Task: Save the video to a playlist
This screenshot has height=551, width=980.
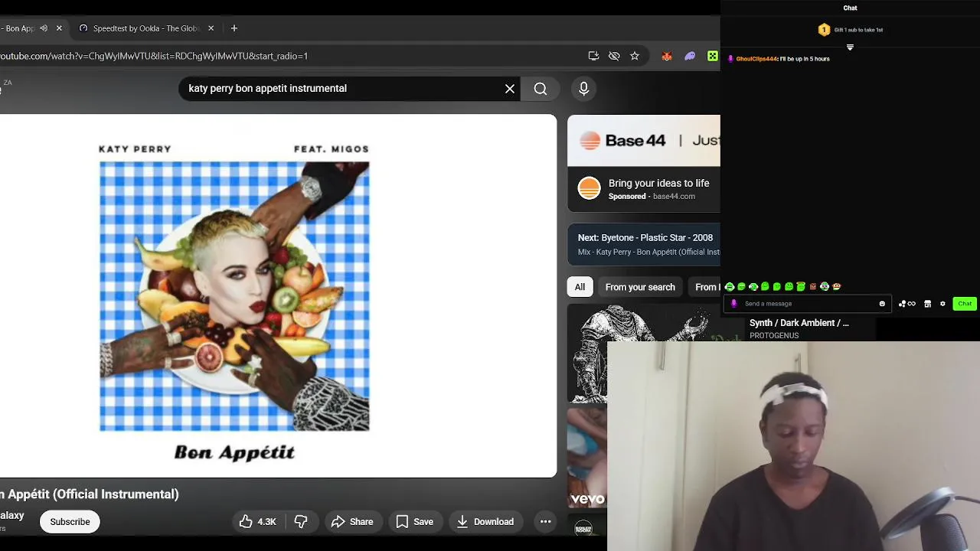Action: 414,522
